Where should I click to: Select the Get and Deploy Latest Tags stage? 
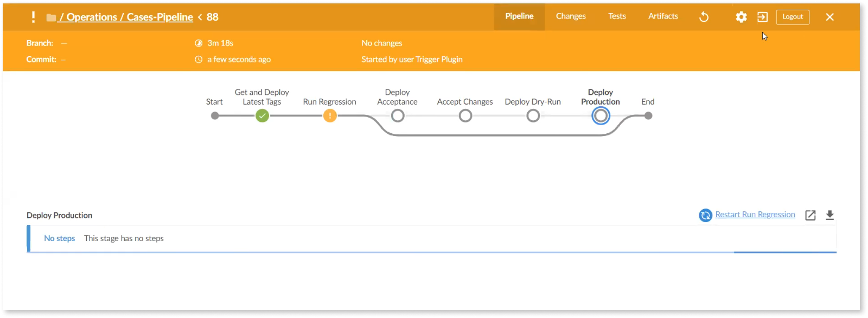[262, 116]
